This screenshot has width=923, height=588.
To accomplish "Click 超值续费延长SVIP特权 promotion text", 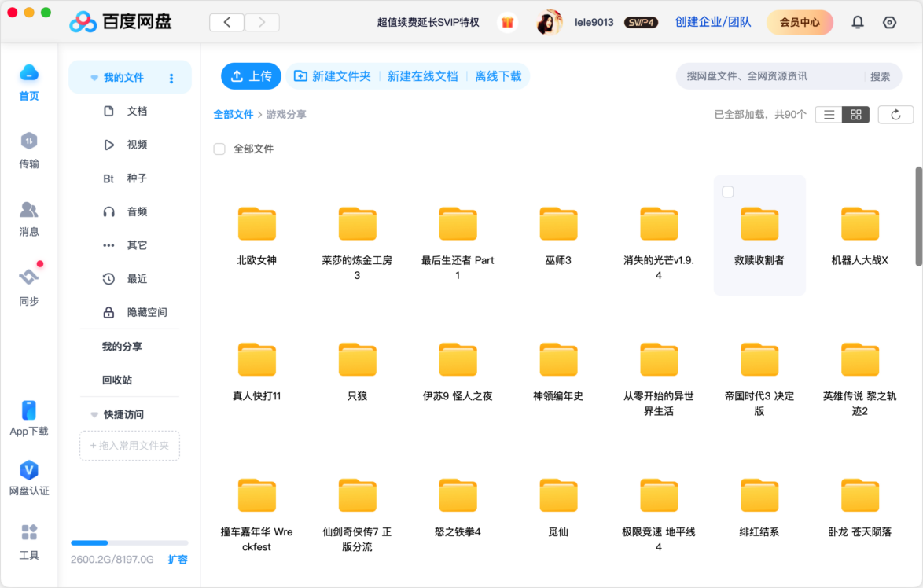I will (428, 22).
